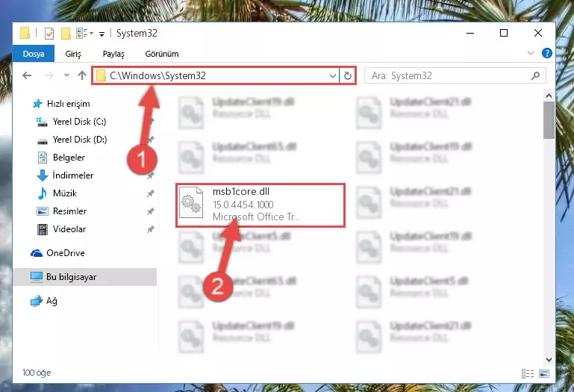Screen dimensions: 574x392
Task: Click the pin icon next to Videolar
Action: coord(151,229)
